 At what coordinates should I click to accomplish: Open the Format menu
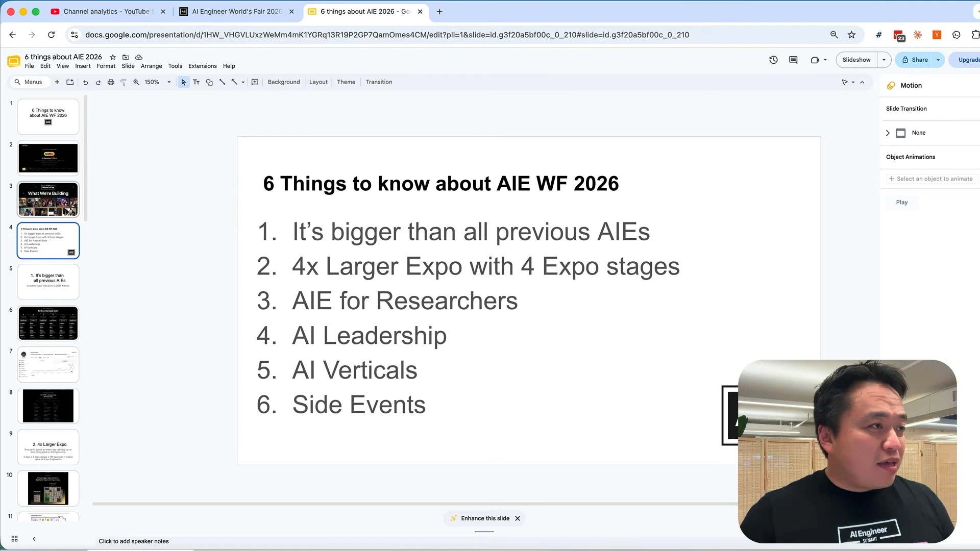point(106,66)
